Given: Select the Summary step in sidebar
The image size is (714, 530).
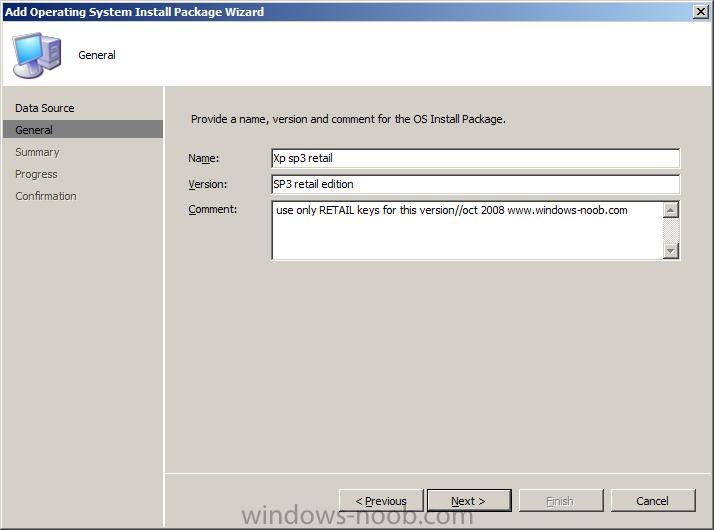Looking at the screenshot, I should pyautogui.click(x=37, y=152).
